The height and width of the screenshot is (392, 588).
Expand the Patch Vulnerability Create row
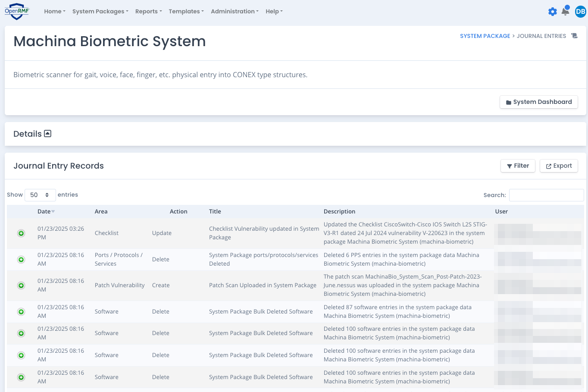[x=21, y=285]
